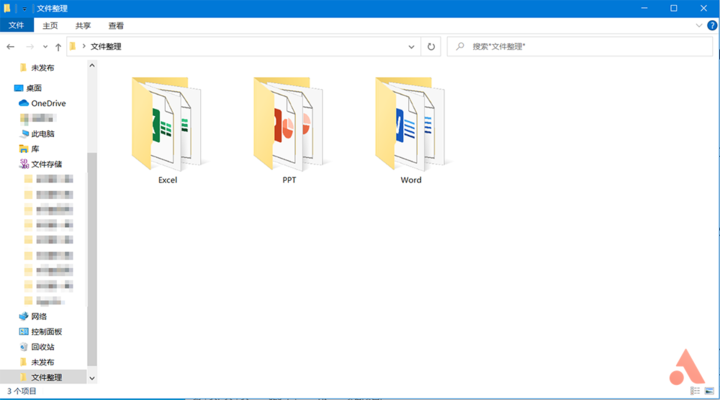This screenshot has width=720, height=400.
Task: Open Help with the question mark icon
Action: (712, 26)
